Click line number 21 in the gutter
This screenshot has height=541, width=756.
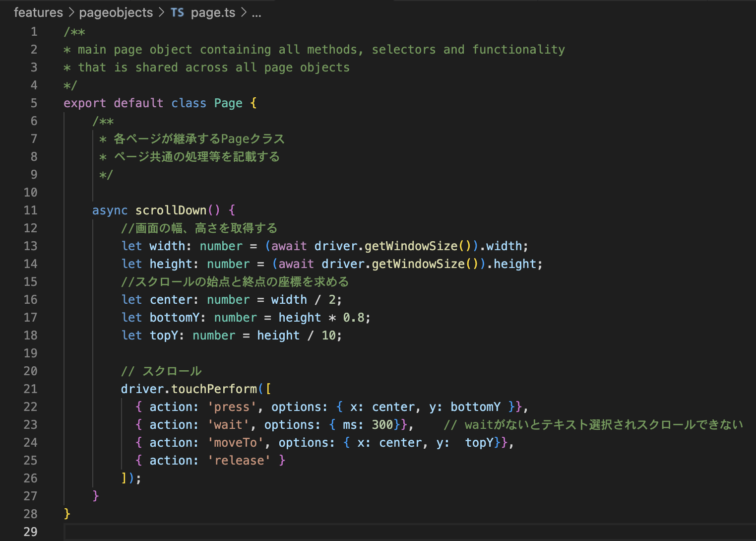pyautogui.click(x=30, y=389)
